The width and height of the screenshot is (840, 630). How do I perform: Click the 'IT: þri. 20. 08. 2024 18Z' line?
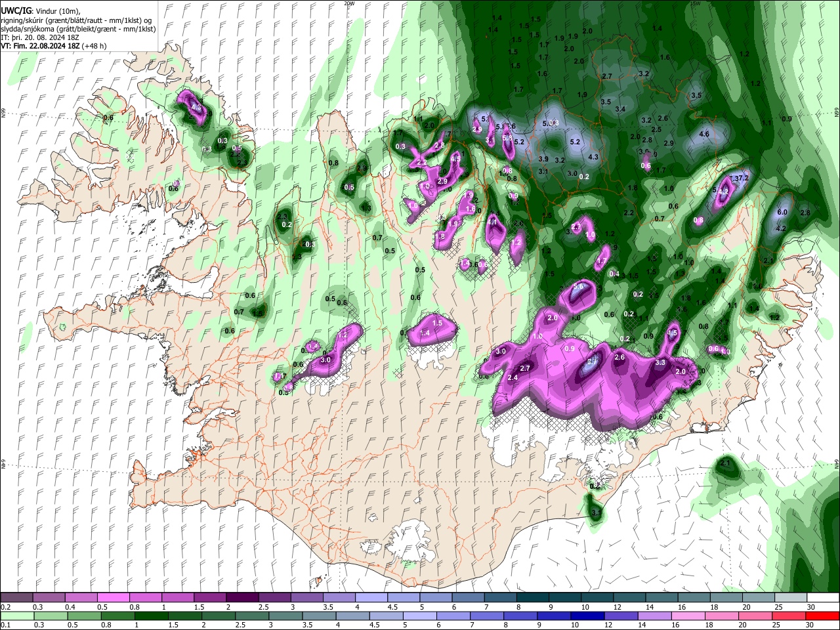pyautogui.click(x=39, y=37)
